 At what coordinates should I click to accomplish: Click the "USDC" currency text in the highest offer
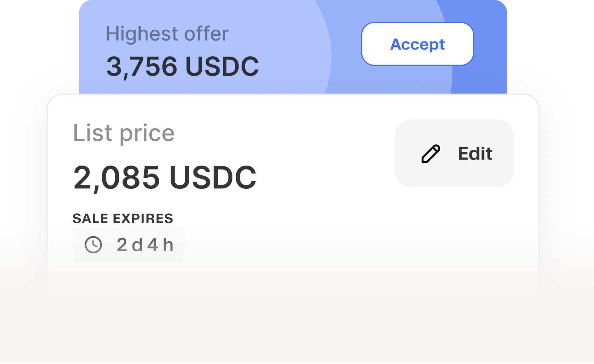click(x=222, y=67)
